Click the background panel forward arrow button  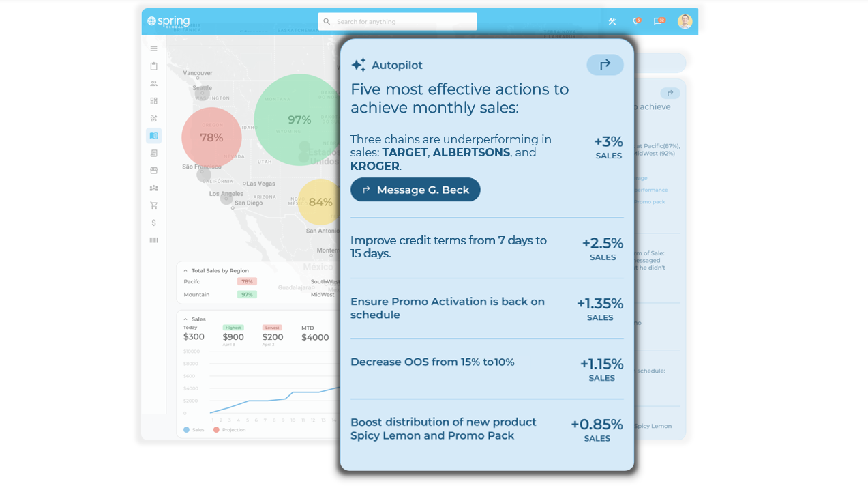[670, 94]
